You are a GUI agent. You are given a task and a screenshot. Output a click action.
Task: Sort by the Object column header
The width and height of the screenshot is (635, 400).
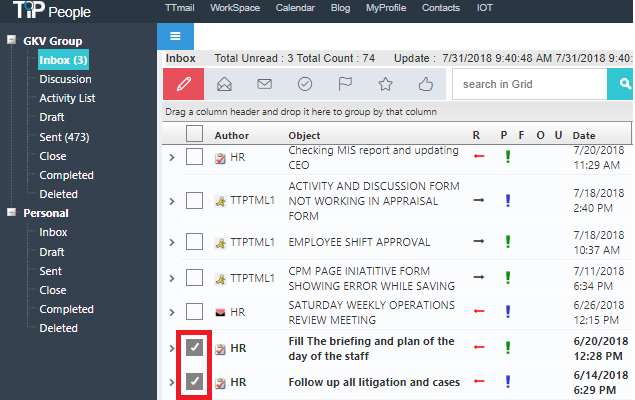[304, 135]
